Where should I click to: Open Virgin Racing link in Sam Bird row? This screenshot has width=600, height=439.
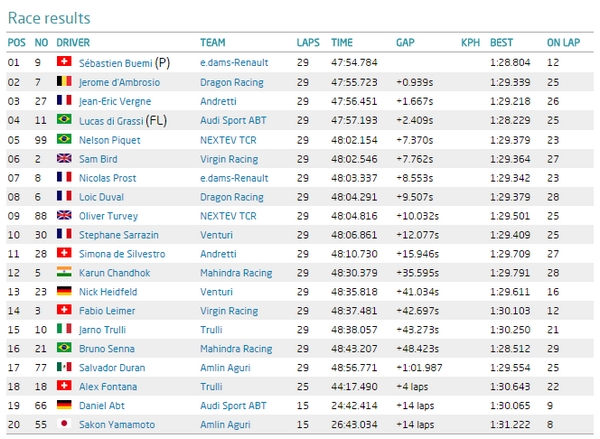click(x=229, y=159)
